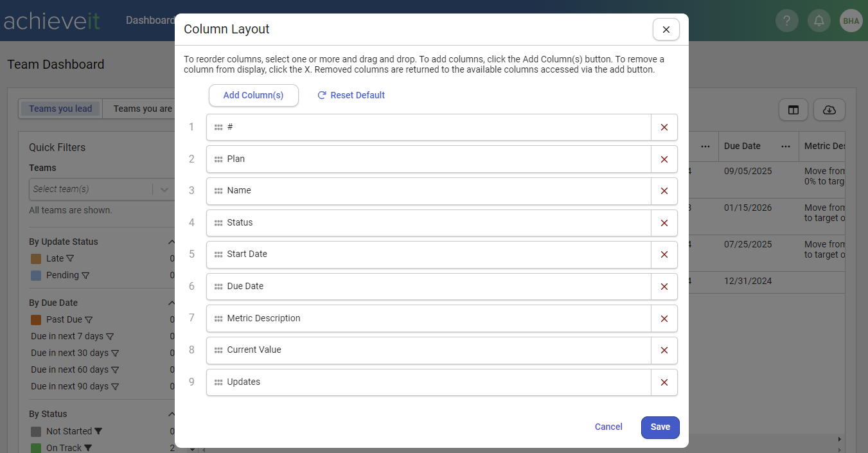Grab the drag handle of the Plan row

(x=218, y=159)
